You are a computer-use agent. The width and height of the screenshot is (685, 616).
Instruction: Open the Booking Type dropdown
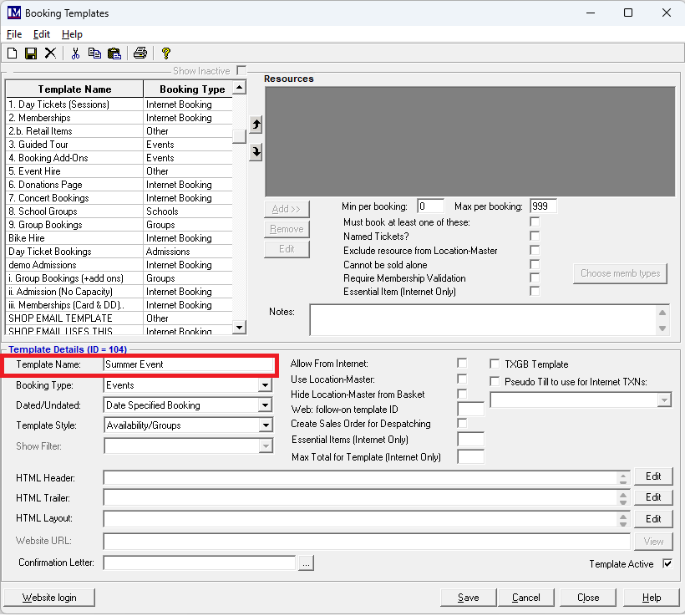coord(265,385)
